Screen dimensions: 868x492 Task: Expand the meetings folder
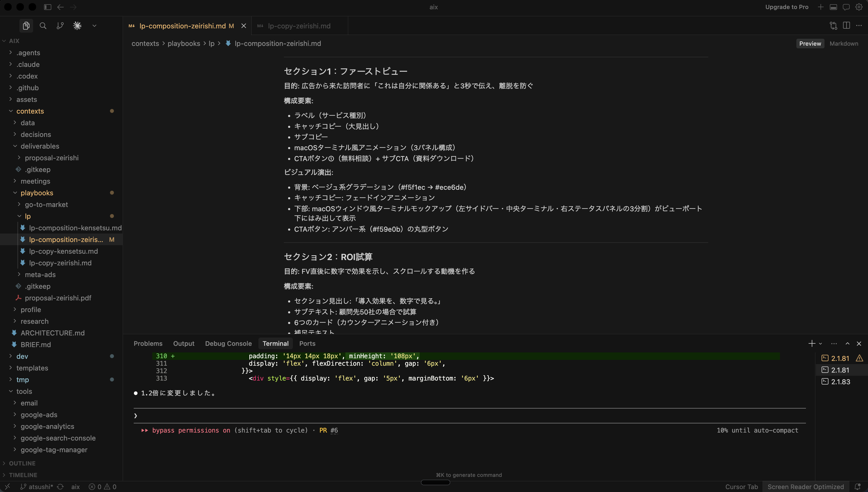[x=36, y=181]
